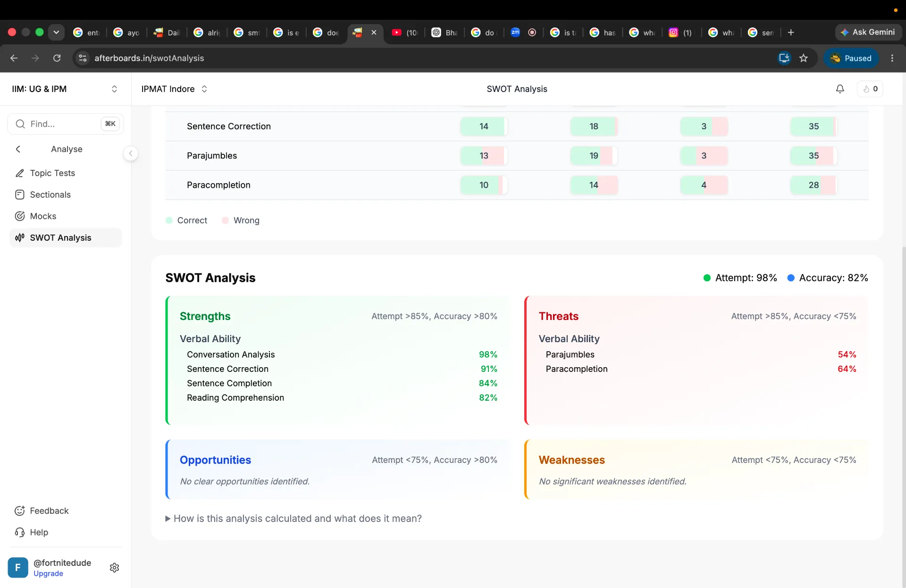The width and height of the screenshot is (906, 588).
Task: Click Conversation Analysis under Strengths
Action: (231, 354)
